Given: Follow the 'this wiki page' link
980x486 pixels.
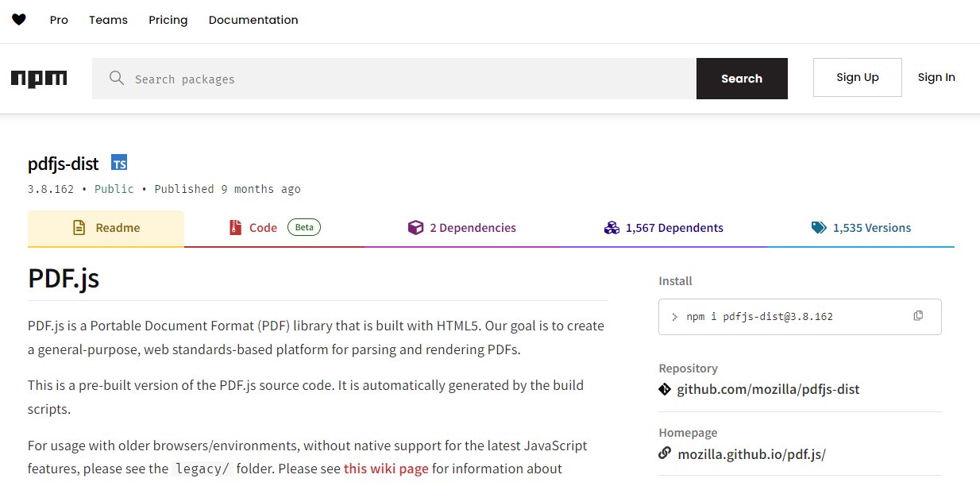Looking at the screenshot, I should pyautogui.click(x=386, y=469).
